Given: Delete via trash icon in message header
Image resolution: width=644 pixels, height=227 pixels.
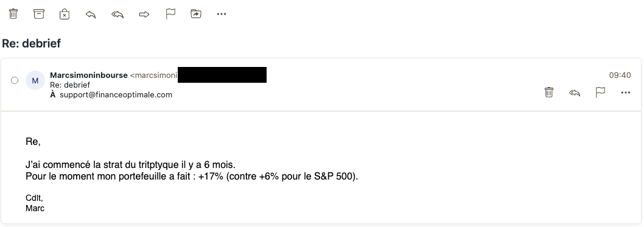Looking at the screenshot, I should (x=548, y=93).
